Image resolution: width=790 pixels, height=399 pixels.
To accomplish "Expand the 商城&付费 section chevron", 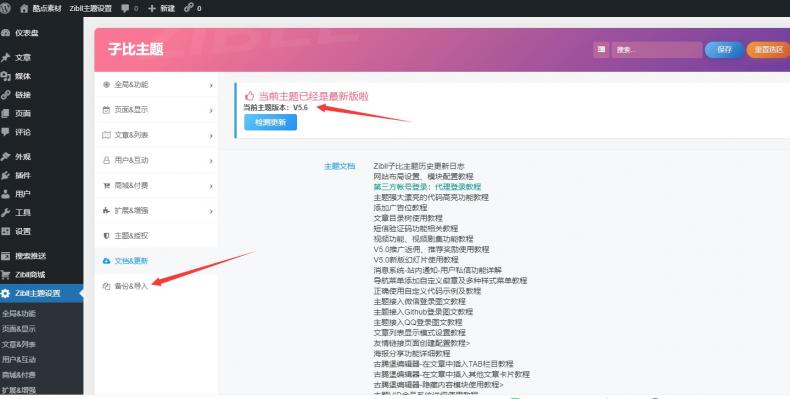I will 211,186.
